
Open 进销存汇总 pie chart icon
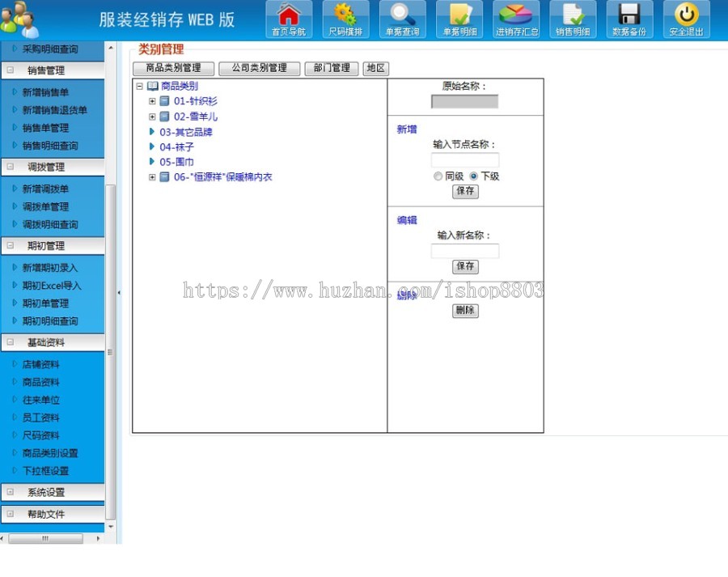coord(516,19)
